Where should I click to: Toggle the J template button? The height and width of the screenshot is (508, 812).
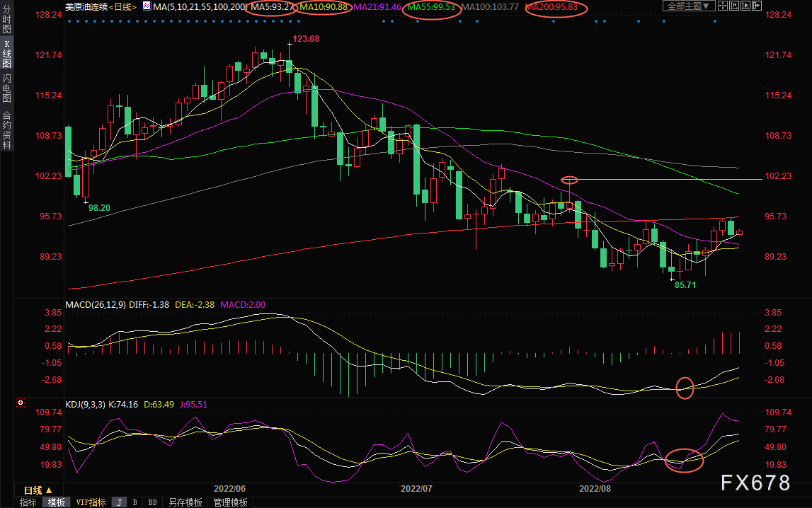pos(119,502)
